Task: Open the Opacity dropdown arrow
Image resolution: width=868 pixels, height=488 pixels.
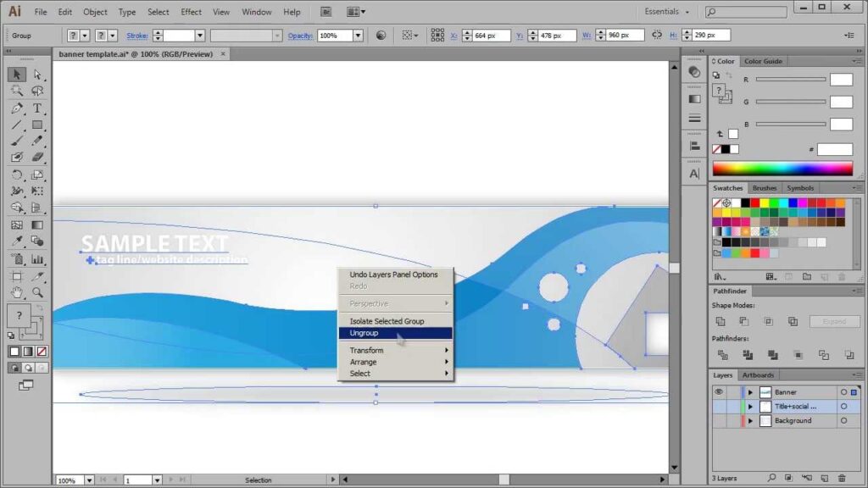Action: pyautogui.click(x=357, y=35)
